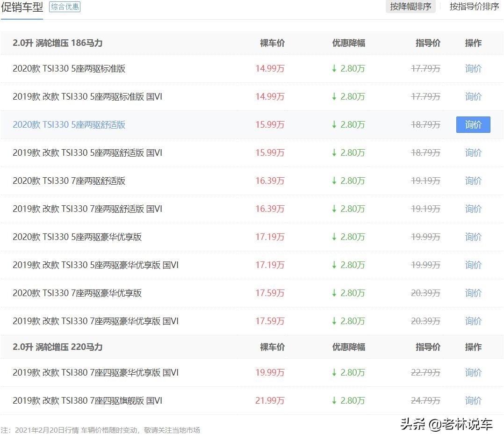
Task: Click 优惠降幅 column header in 186马力 section
Action: click(348, 43)
